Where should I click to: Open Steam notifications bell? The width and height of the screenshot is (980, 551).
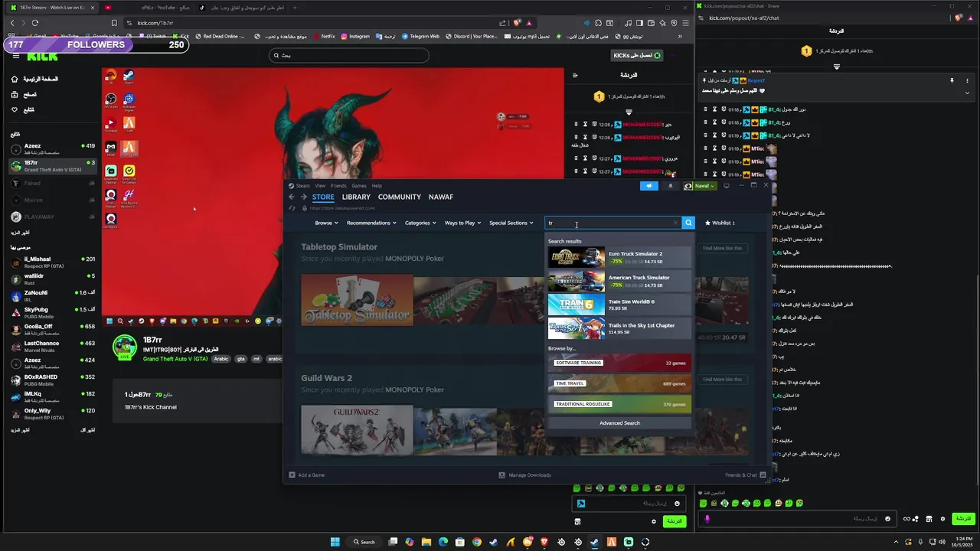click(671, 186)
